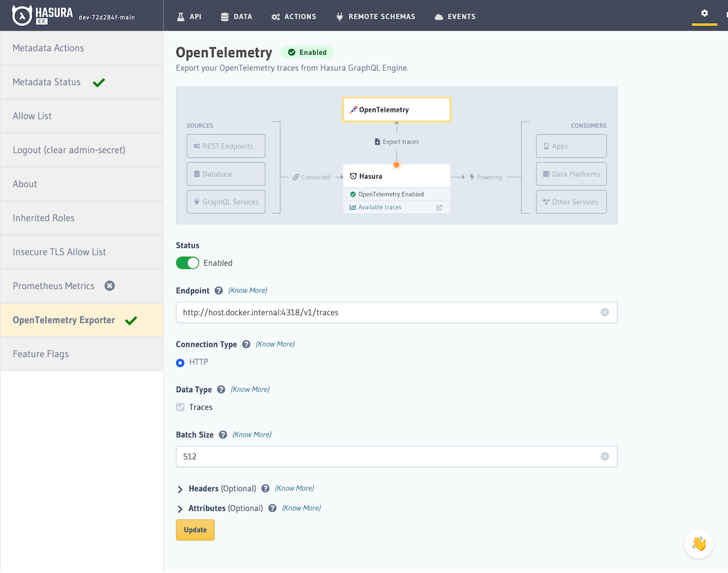Viewport: 728px width, 573px height.
Task: Click the database icon of DATA tab
Action: [225, 17]
